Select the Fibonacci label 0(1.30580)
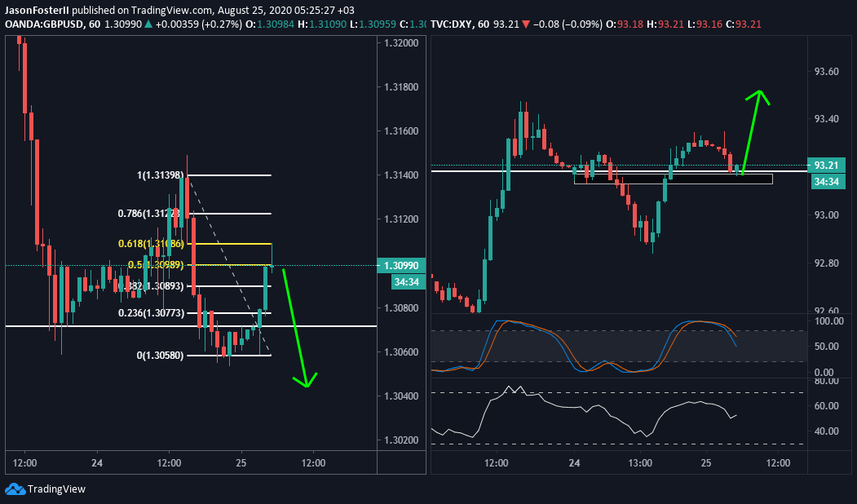 160,356
